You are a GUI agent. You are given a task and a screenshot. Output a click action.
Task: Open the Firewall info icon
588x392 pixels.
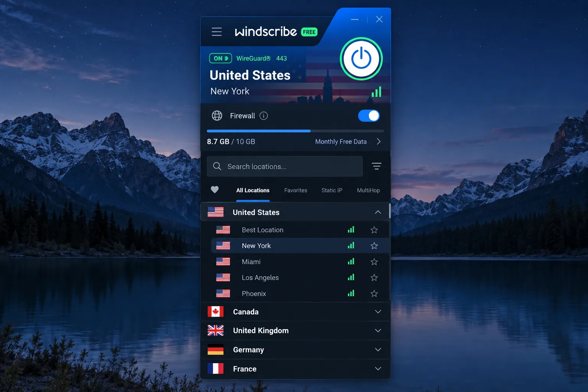coord(264,116)
